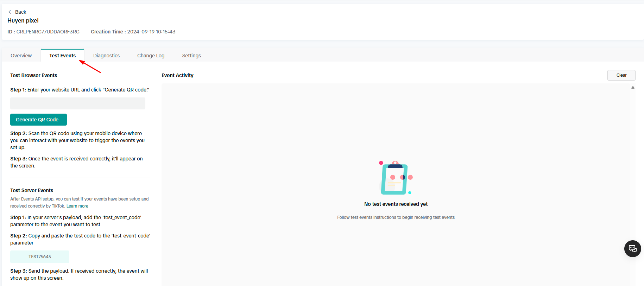Screen dimensions: 644x286
Task: Open the Settings tab
Action: [191, 56]
